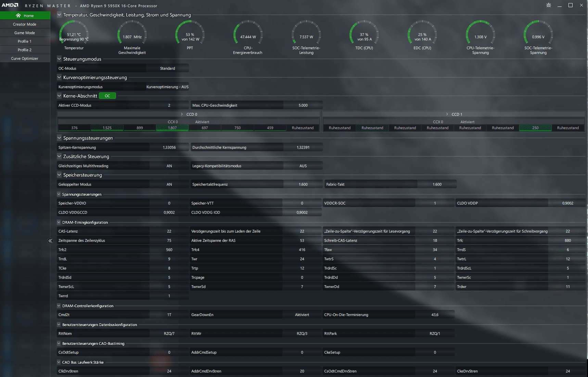Click Gekoppelter Modus AN value
588x377 pixels.
(x=169, y=184)
